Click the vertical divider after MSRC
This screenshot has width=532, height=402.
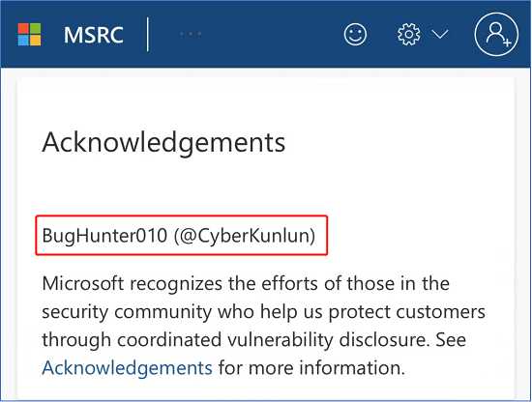point(148,34)
